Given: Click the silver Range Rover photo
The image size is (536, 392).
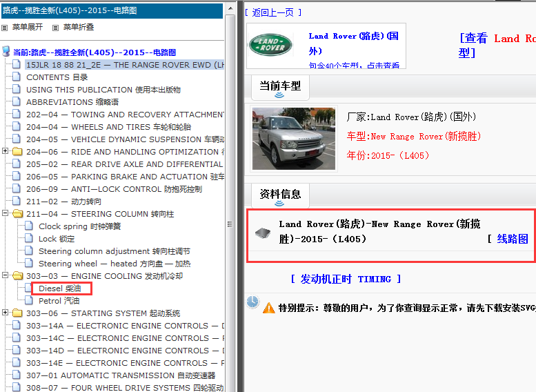Looking at the screenshot, I should click(294, 139).
